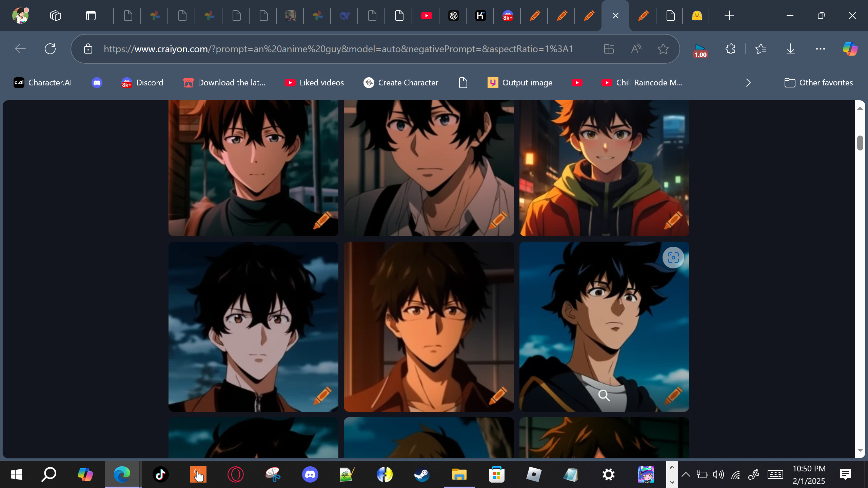Show hidden system tray icons
This screenshot has width=868, height=488.
tap(686, 474)
